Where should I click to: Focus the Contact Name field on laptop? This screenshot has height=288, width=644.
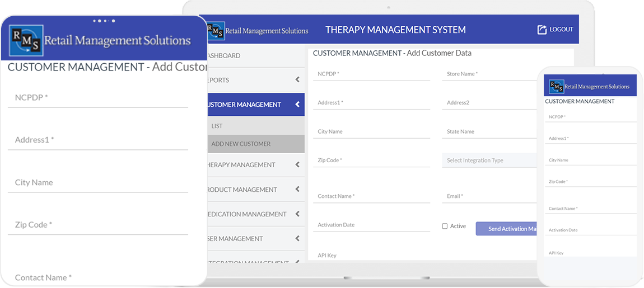click(371, 196)
